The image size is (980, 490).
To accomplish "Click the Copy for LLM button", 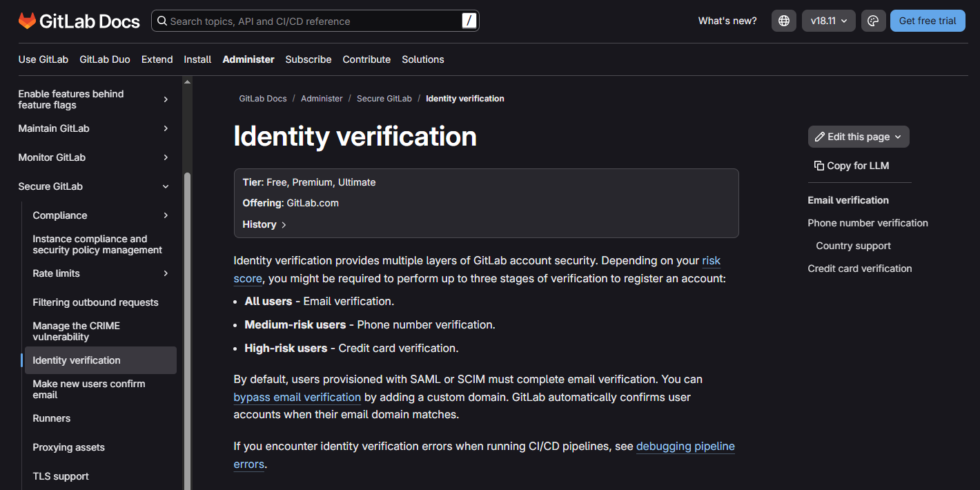I will pyautogui.click(x=852, y=166).
